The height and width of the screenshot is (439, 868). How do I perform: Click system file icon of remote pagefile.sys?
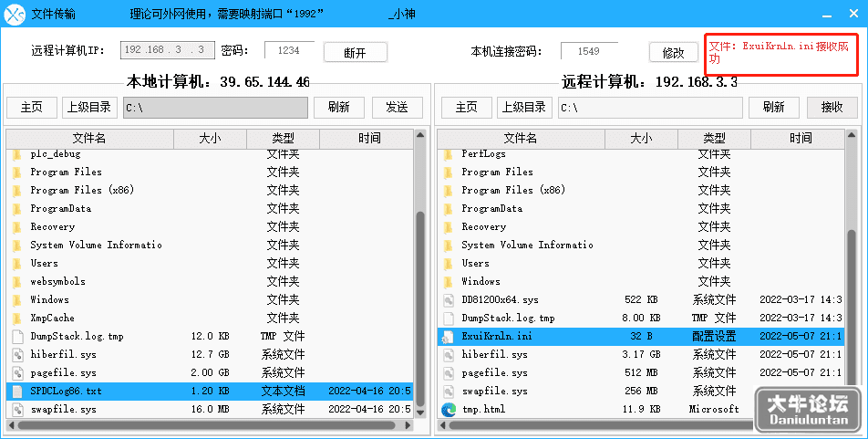[x=449, y=373]
